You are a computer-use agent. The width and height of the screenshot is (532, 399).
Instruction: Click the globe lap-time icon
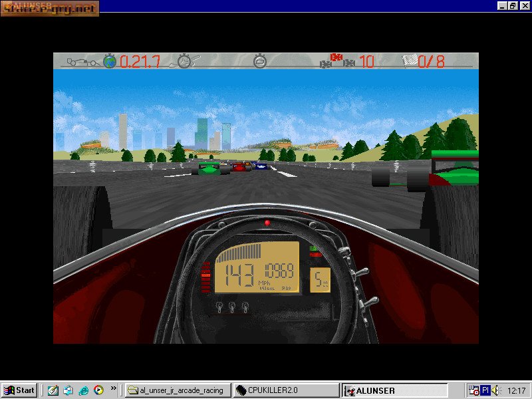(x=110, y=61)
